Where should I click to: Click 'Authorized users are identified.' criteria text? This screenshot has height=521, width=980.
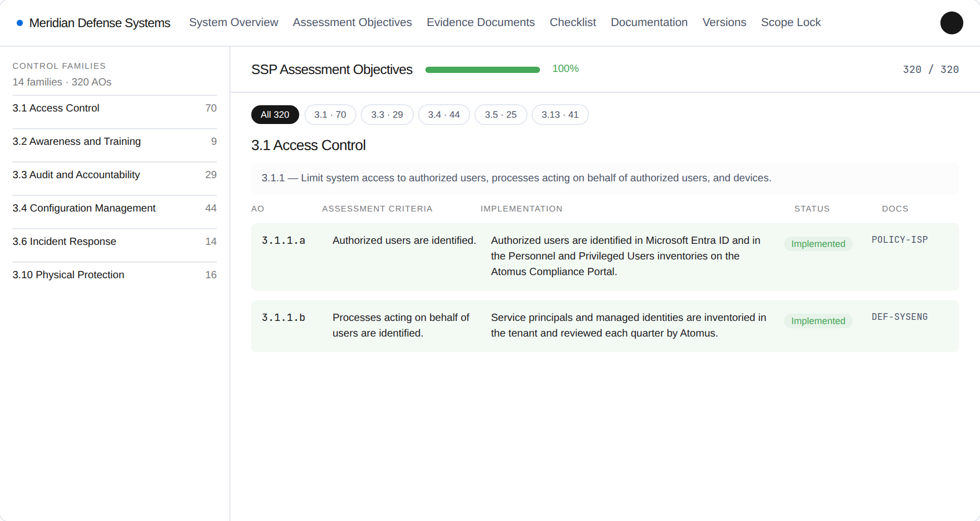click(x=405, y=240)
